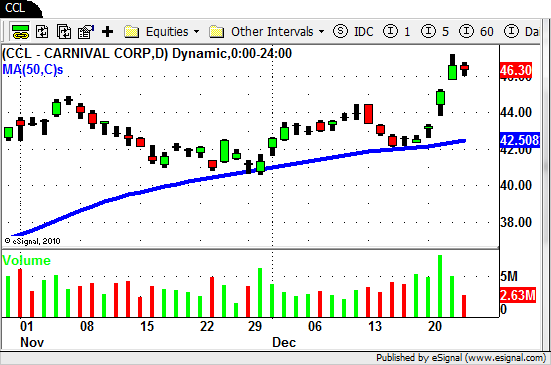Open the Equities dropdown arrow
Viewport: 551px width, 365px height.
tap(196, 32)
